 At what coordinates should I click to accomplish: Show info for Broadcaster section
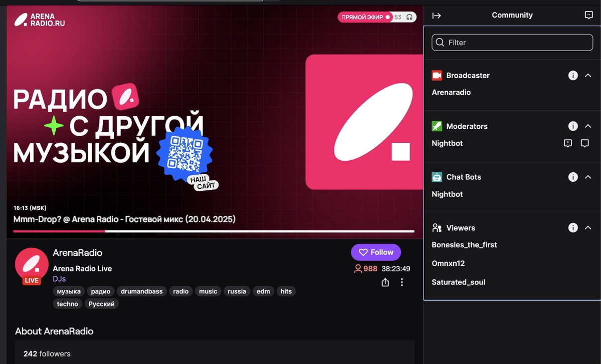(572, 76)
